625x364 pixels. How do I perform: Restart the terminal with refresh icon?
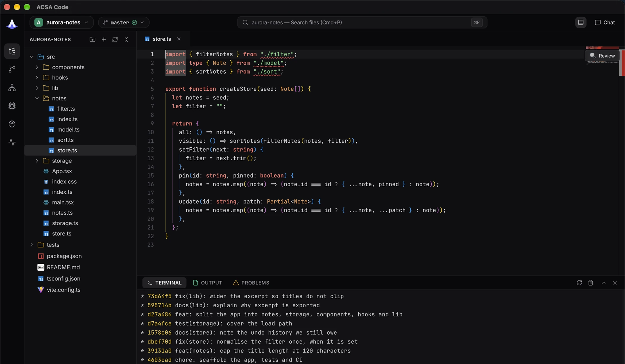[579, 283]
